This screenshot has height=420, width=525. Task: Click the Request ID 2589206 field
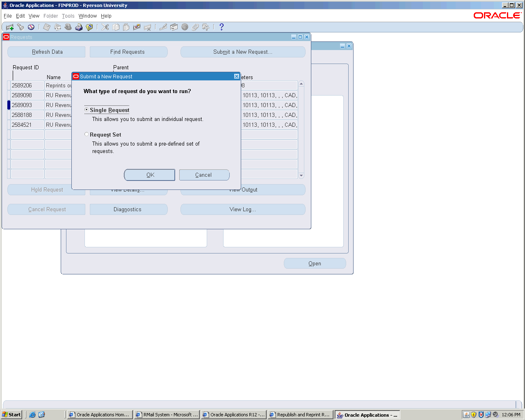tap(27, 85)
